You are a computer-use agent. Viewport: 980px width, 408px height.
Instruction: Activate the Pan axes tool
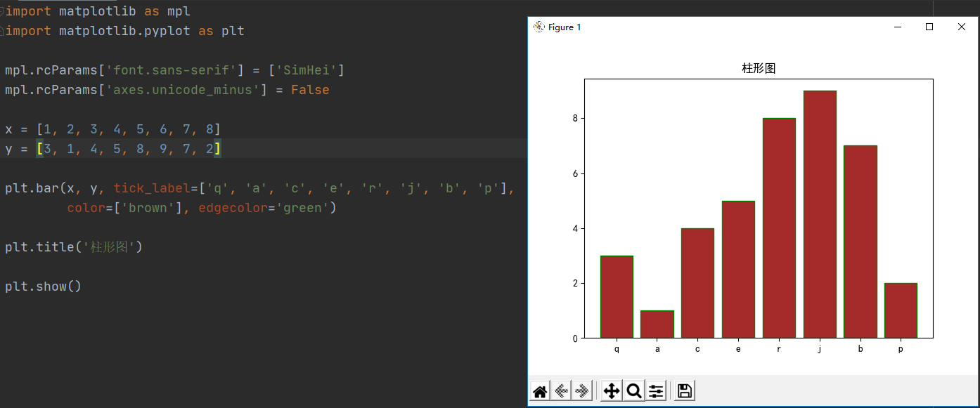coord(612,391)
